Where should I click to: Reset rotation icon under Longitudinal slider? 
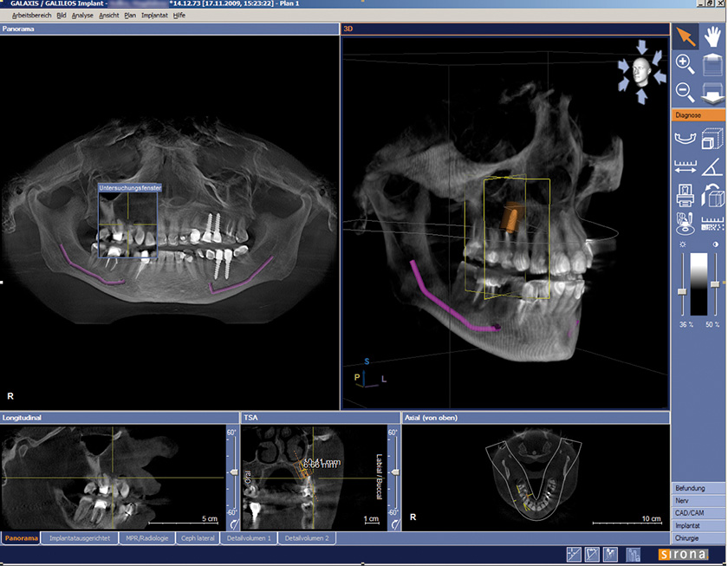coord(234,524)
